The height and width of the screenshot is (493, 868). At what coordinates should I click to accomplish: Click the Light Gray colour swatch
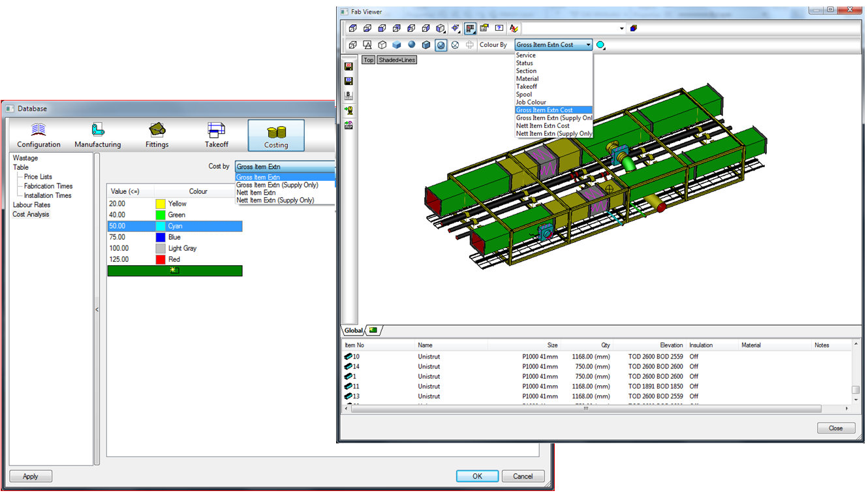click(x=161, y=248)
